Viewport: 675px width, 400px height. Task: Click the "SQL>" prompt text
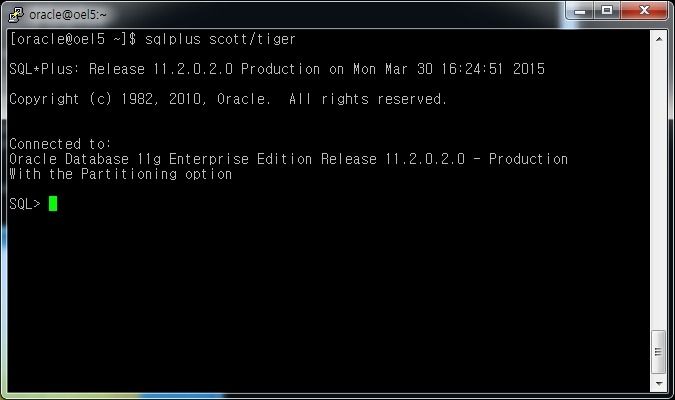coord(25,204)
